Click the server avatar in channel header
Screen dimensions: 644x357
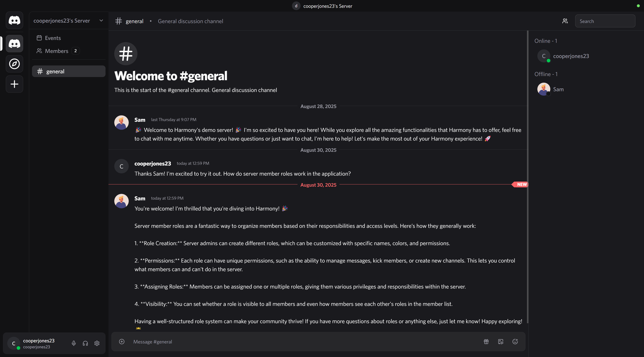(296, 6)
